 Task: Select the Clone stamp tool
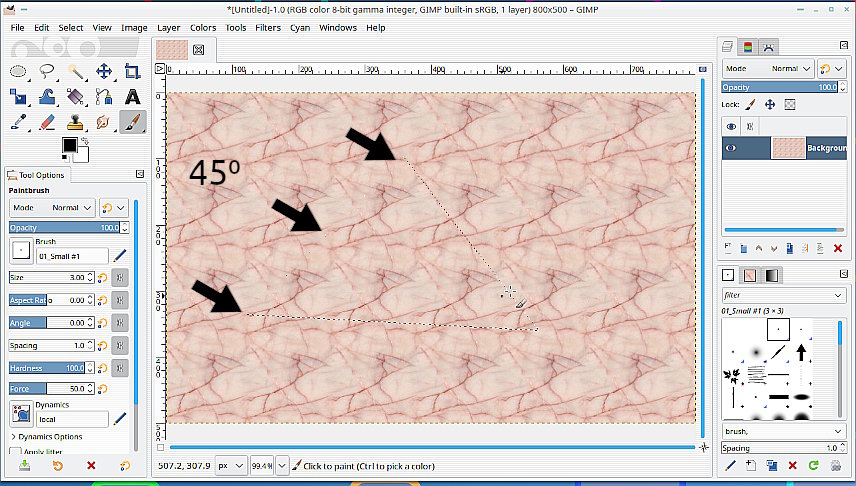tap(75, 122)
